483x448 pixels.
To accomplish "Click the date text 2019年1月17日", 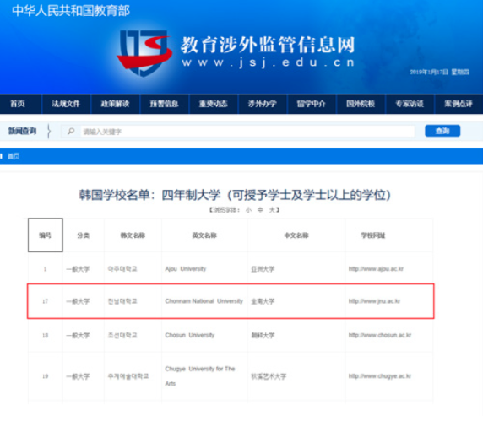I will 429,72.
